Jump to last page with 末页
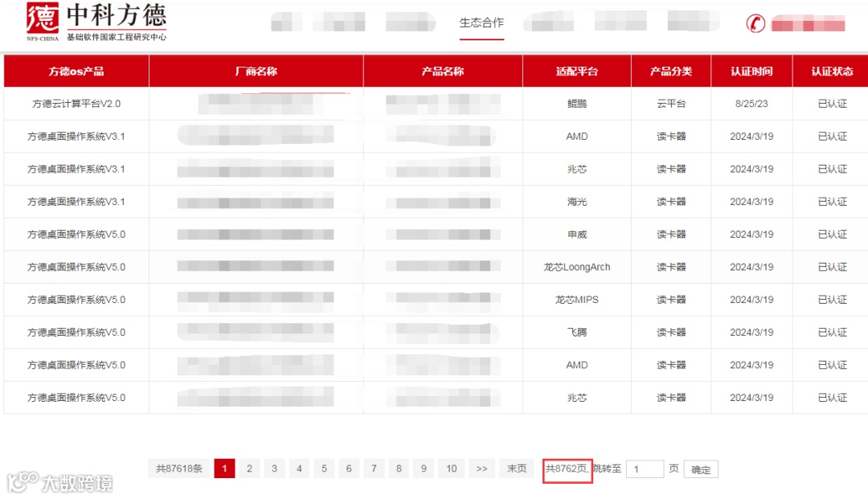The height and width of the screenshot is (499, 868). [517, 468]
